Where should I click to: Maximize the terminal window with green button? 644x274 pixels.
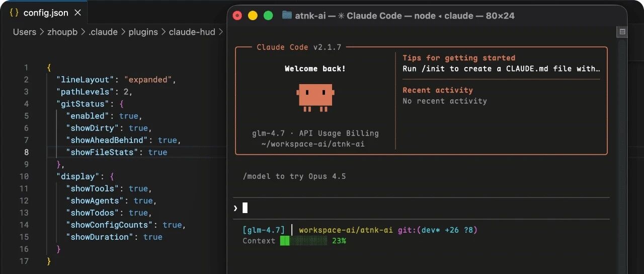[x=268, y=16]
